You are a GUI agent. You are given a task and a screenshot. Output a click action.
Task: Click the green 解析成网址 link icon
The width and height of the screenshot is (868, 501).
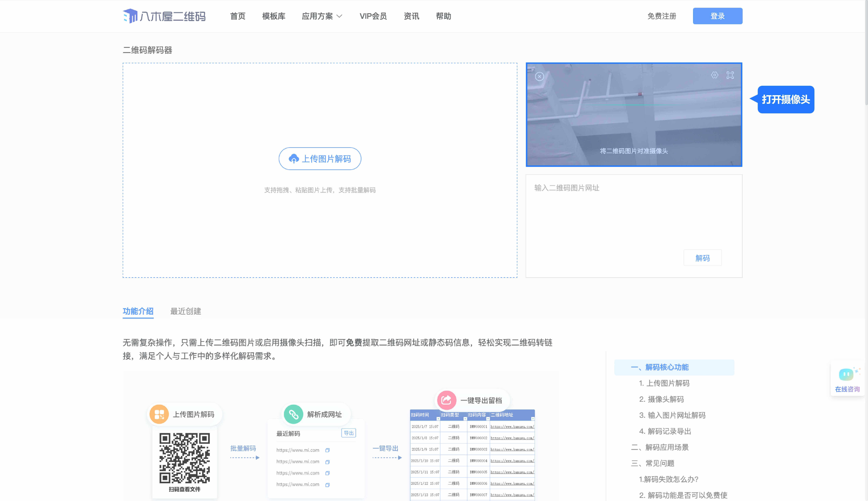293,414
